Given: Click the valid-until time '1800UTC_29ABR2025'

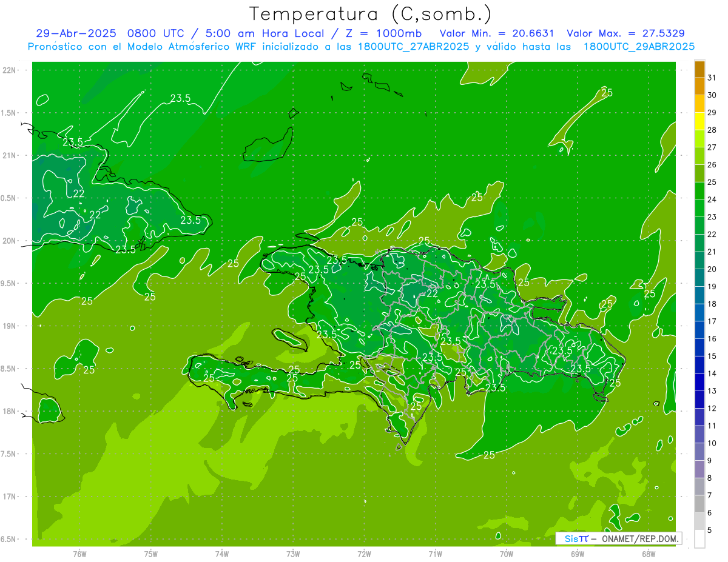Looking at the screenshot, I should click(639, 47).
